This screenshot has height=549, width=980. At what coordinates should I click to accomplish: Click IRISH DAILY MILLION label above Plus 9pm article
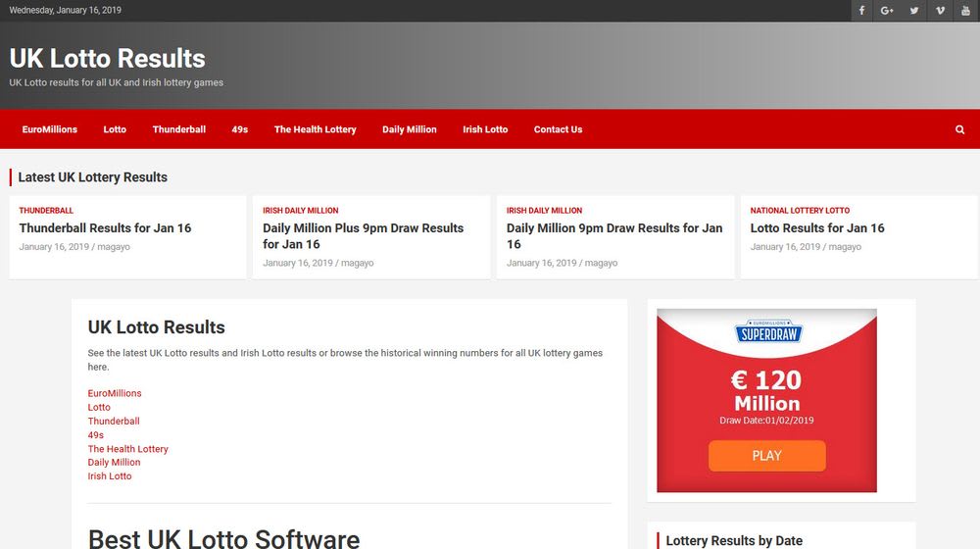pos(301,211)
